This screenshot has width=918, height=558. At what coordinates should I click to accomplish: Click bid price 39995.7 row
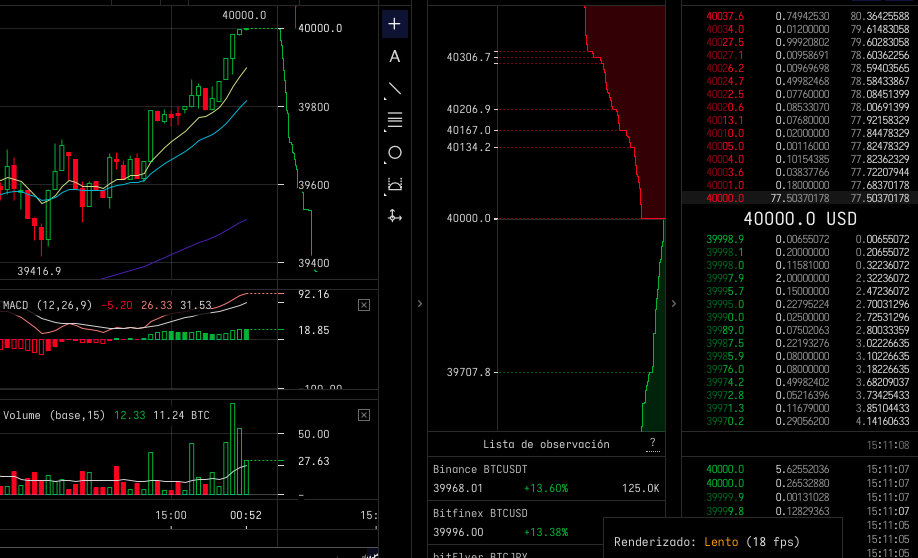pyautogui.click(x=799, y=291)
